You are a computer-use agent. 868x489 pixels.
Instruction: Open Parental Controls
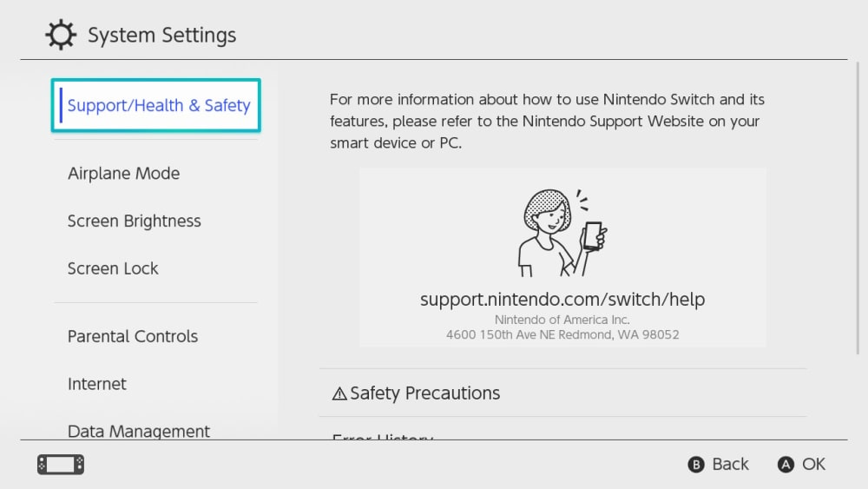click(133, 337)
